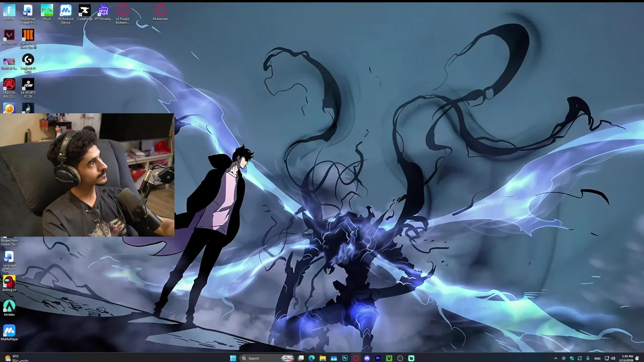Select the DRAGON BALL desktop shortcut
The image size is (644, 362).
pyautogui.click(x=9, y=88)
